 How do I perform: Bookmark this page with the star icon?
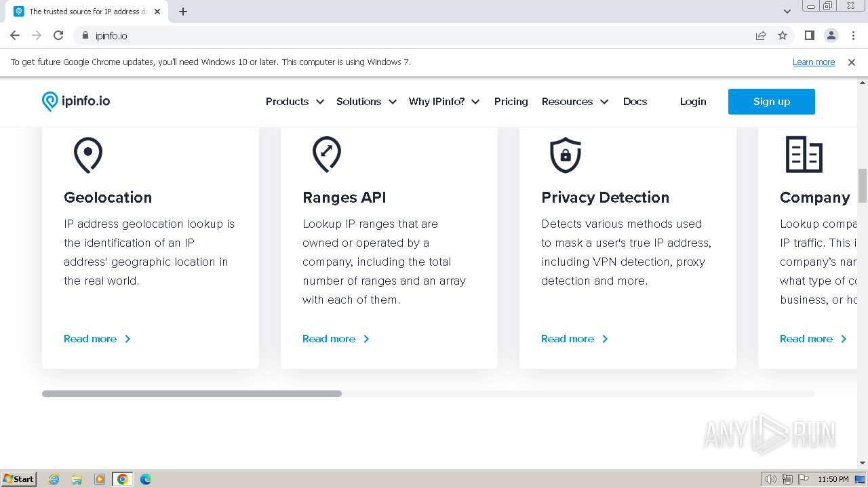(x=783, y=35)
